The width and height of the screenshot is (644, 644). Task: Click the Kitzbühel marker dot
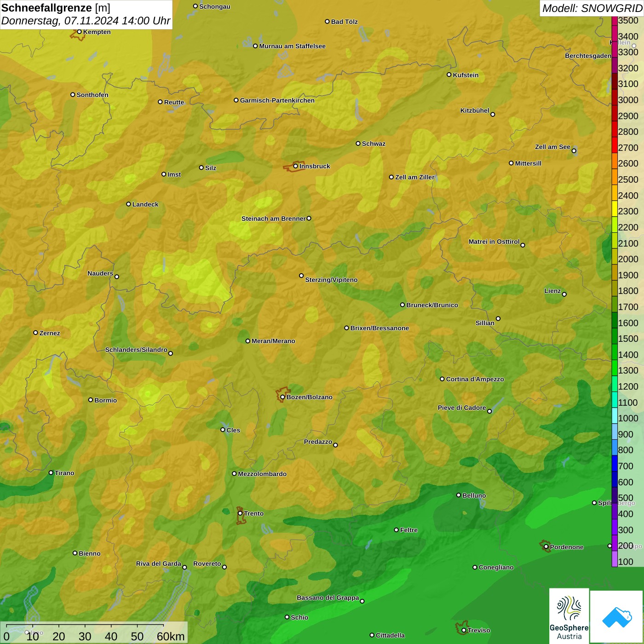point(493,115)
